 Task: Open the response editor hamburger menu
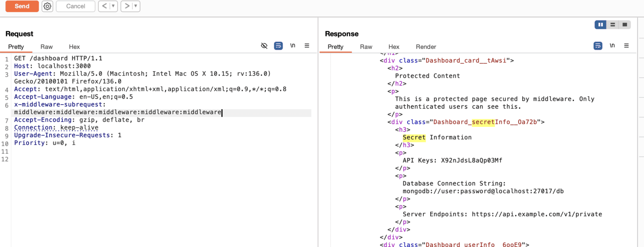pyautogui.click(x=626, y=45)
